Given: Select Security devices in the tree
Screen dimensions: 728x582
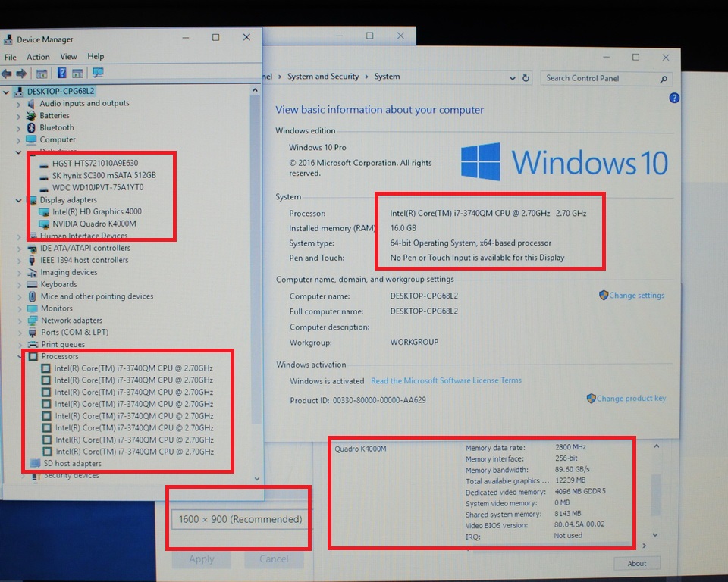Looking at the screenshot, I should [x=71, y=475].
